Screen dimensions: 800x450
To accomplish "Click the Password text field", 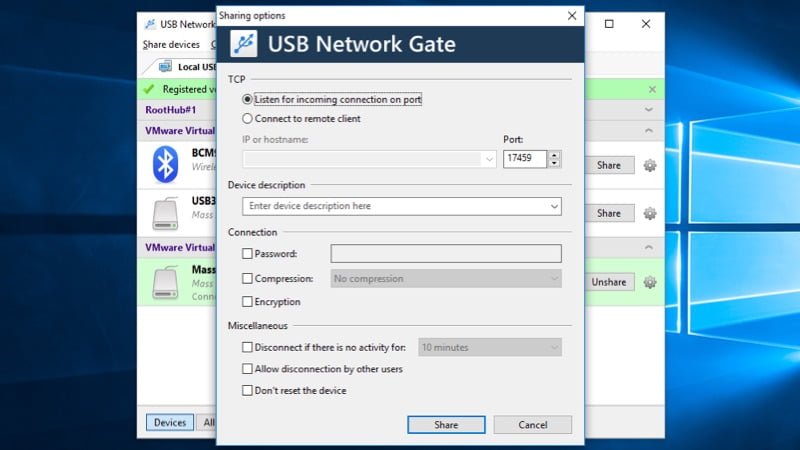I will [x=446, y=254].
